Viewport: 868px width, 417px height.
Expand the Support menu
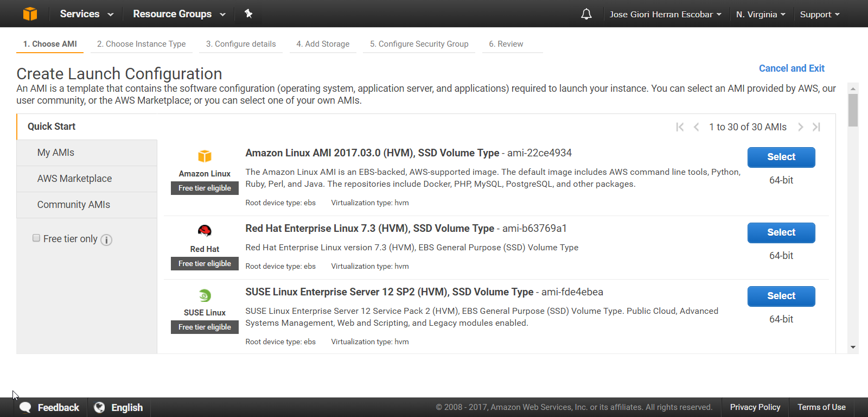[x=819, y=14]
